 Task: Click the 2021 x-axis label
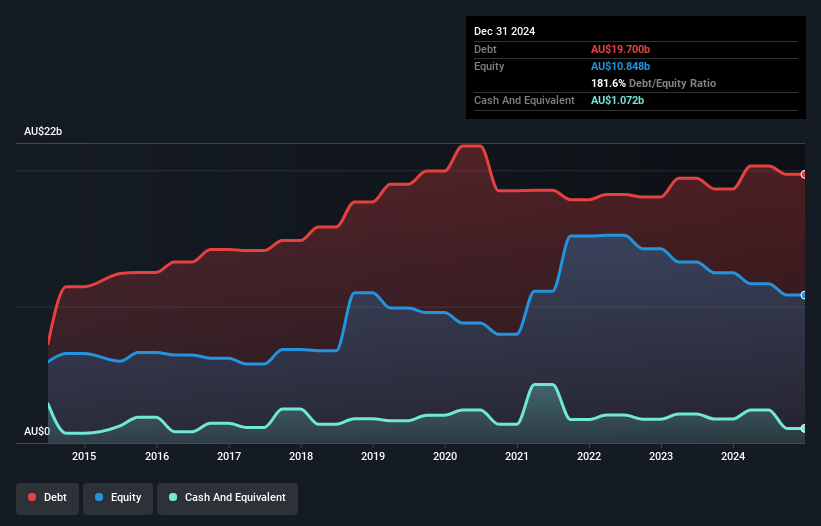coord(517,456)
